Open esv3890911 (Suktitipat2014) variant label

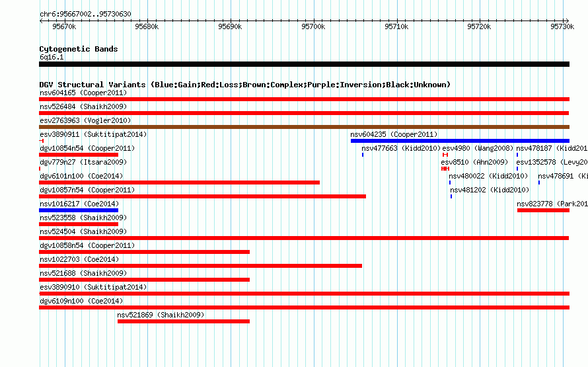[x=93, y=134]
